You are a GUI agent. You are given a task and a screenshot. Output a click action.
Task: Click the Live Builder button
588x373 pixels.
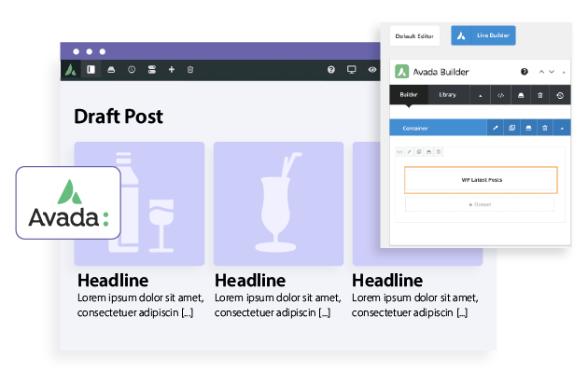click(483, 35)
